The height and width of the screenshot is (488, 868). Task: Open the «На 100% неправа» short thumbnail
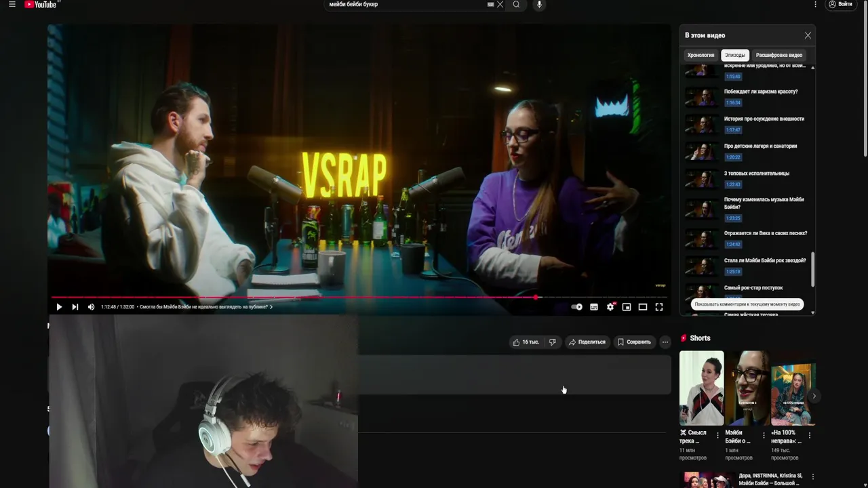(793, 388)
